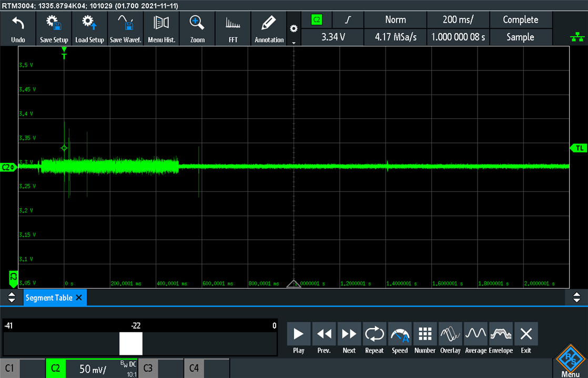The width and height of the screenshot is (588, 378).
Task: Select the Segment Table tab
Action: 49,298
